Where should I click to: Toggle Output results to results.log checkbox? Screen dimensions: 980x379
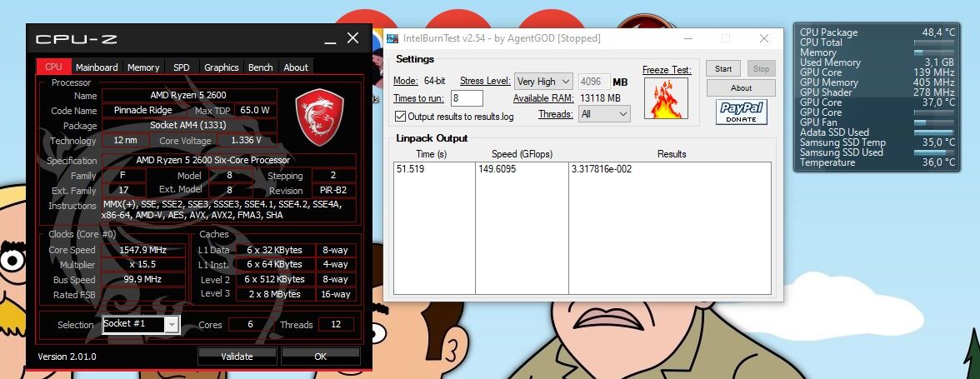[x=400, y=116]
